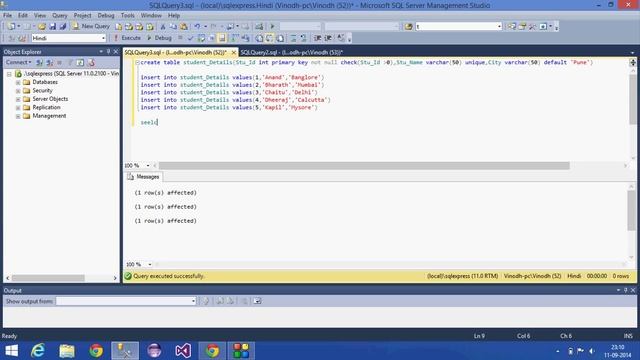
Task: Toggle auto-hide pin on Object Explorer
Action: click(x=108, y=51)
